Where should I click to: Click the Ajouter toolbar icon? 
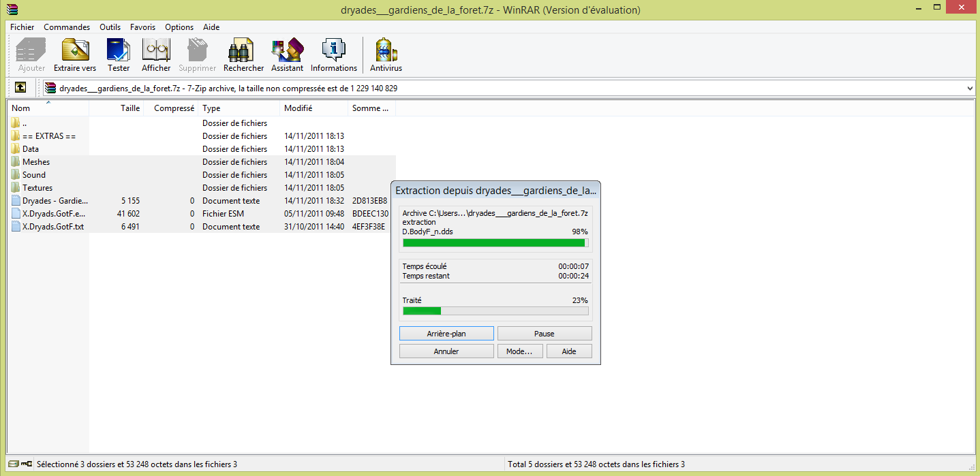coord(31,50)
